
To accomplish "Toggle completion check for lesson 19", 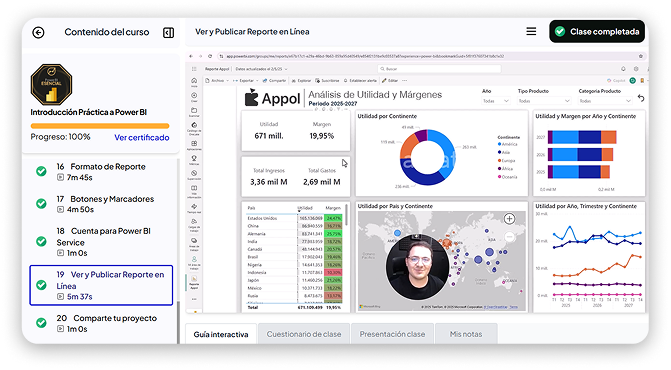I will [41, 284].
